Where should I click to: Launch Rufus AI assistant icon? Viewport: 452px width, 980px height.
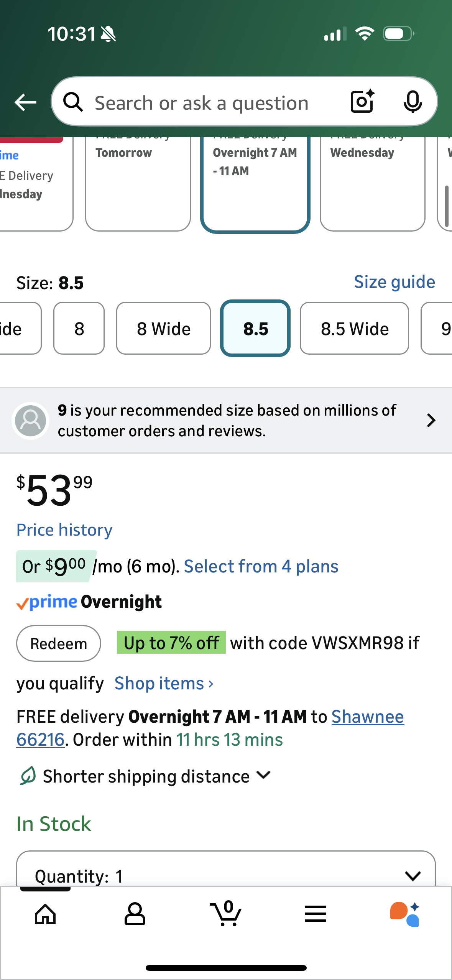pos(405,914)
